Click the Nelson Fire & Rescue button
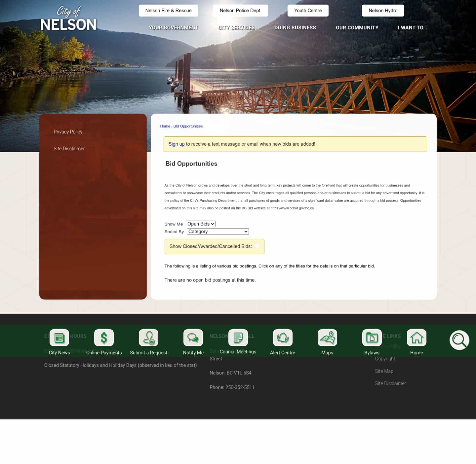The width and height of the screenshot is (476, 464). click(169, 11)
